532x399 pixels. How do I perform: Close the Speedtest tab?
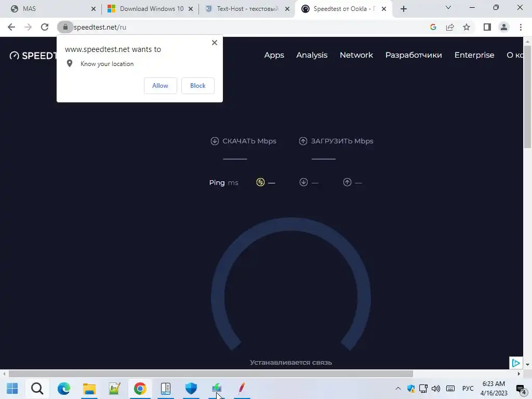tap(384, 9)
